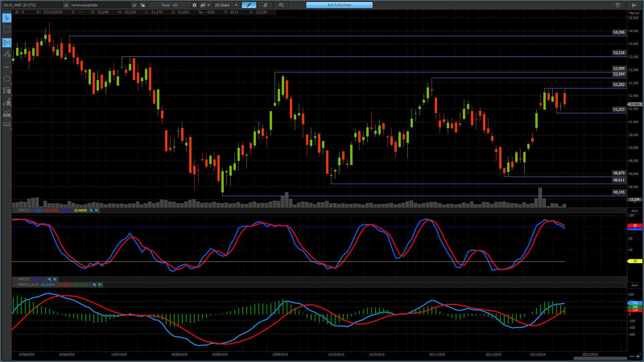Select the ruler measurement tool

click(7, 125)
